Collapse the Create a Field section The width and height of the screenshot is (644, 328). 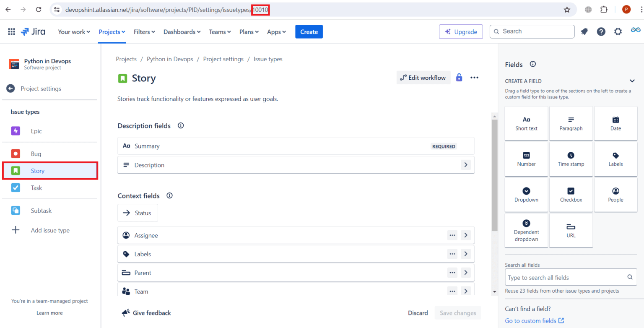click(x=632, y=81)
